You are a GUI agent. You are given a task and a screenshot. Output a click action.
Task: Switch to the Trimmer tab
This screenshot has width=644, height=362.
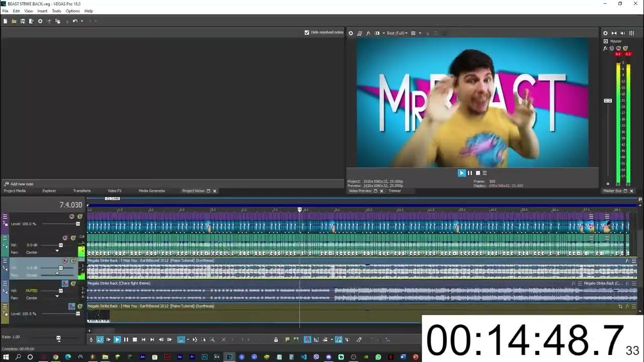394,191
